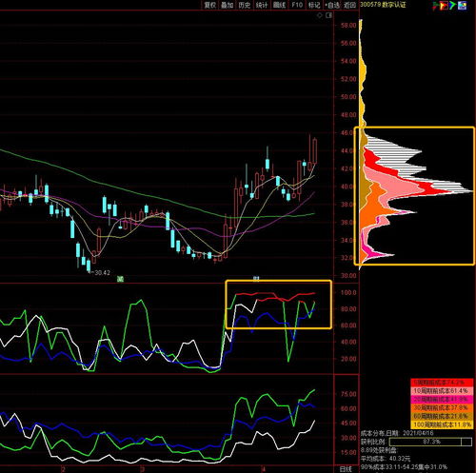The width and height of the screenshot is (476, 473).
Task: Click the 返回 back button
Action: [x=349, y=5]
